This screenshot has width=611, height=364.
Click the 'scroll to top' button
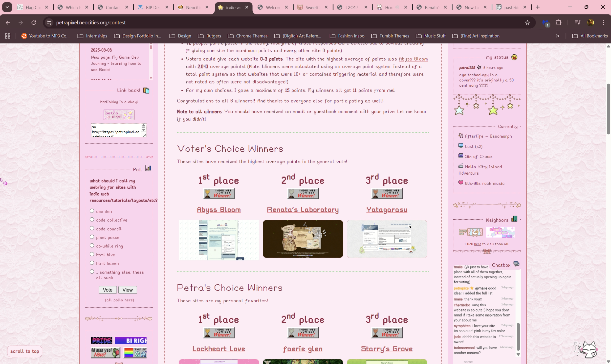[x=25, y=351]
